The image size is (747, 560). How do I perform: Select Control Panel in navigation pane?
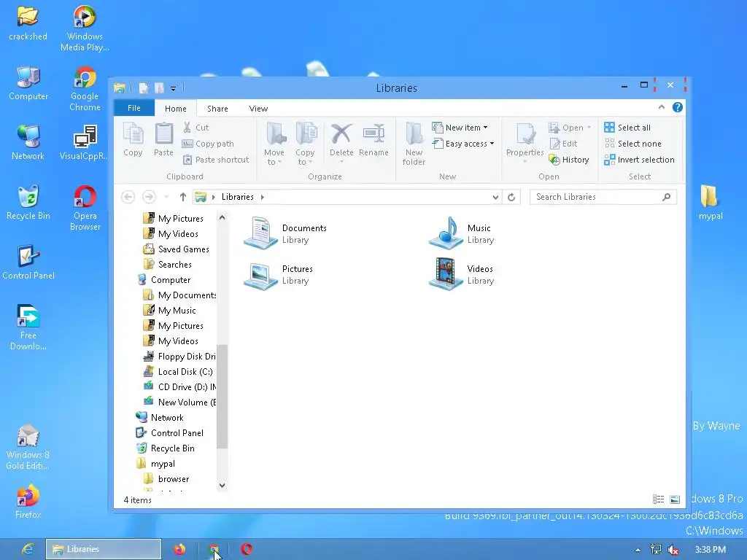(x=170, y=433)
